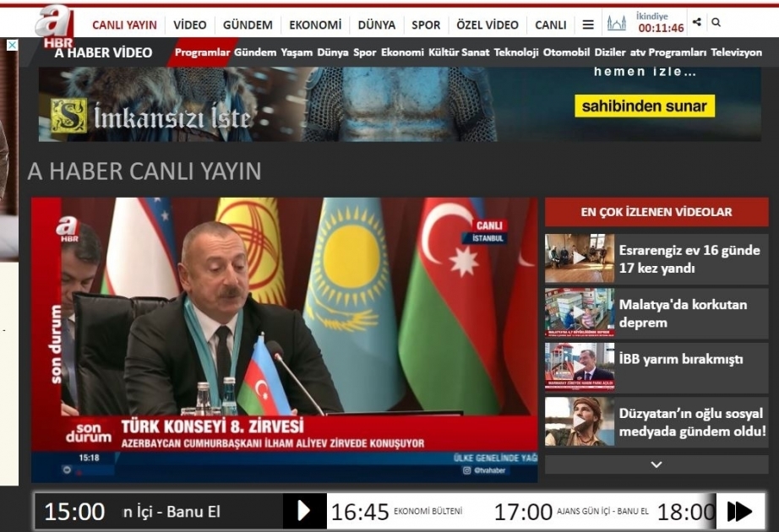Open the EKONOMİ menu item
This screenshot has height=532, width=779.
pos(315,24)
